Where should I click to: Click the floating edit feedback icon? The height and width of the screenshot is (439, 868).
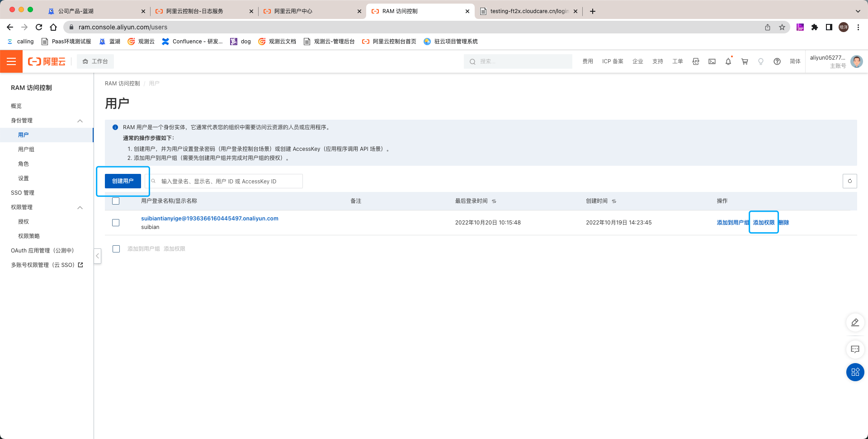855,322
